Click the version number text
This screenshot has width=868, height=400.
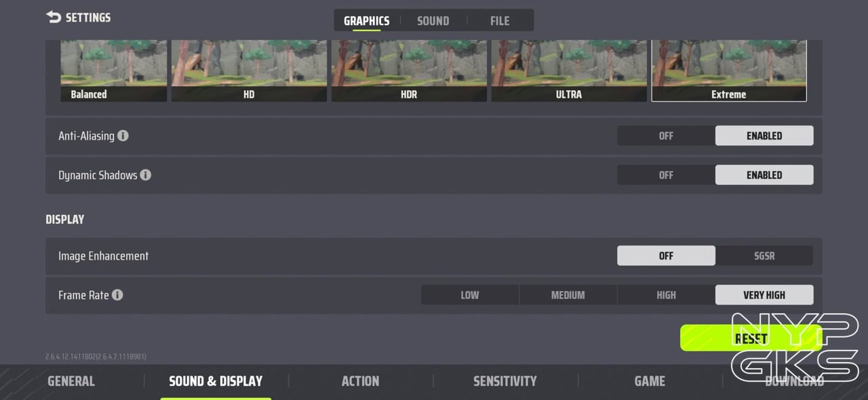click(96, 357)
